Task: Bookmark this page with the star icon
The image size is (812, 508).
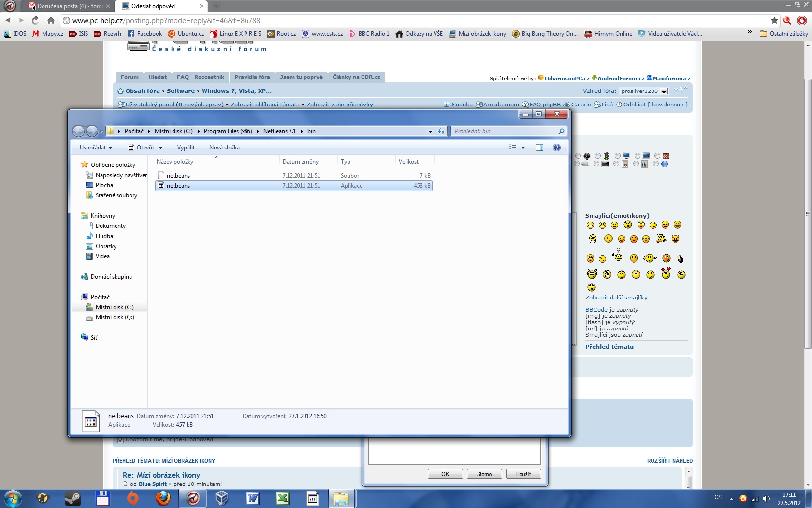Action: point(774,20)
